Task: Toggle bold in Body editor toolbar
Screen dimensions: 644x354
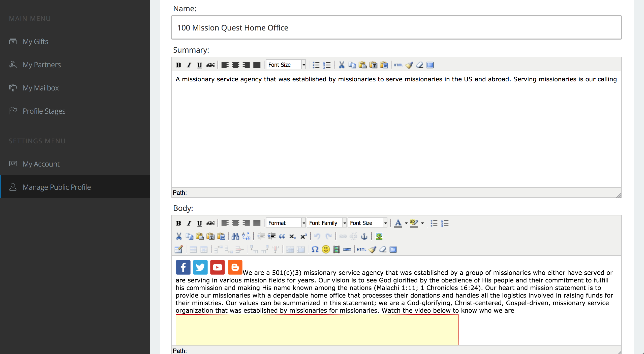Action: click(178, 223)
